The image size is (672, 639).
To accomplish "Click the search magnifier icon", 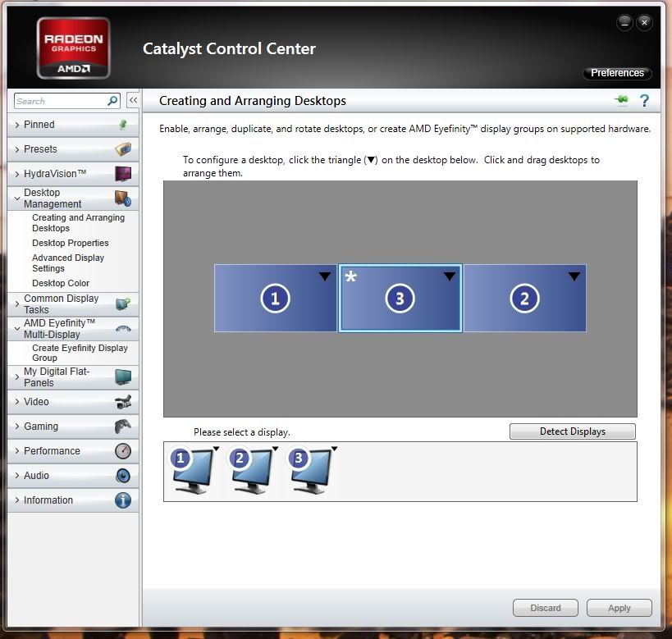I will click(112, 101).
